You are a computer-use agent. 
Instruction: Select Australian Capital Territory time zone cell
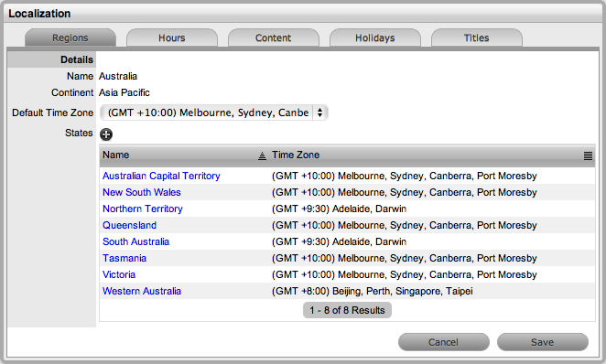click(x=405, y=176)
